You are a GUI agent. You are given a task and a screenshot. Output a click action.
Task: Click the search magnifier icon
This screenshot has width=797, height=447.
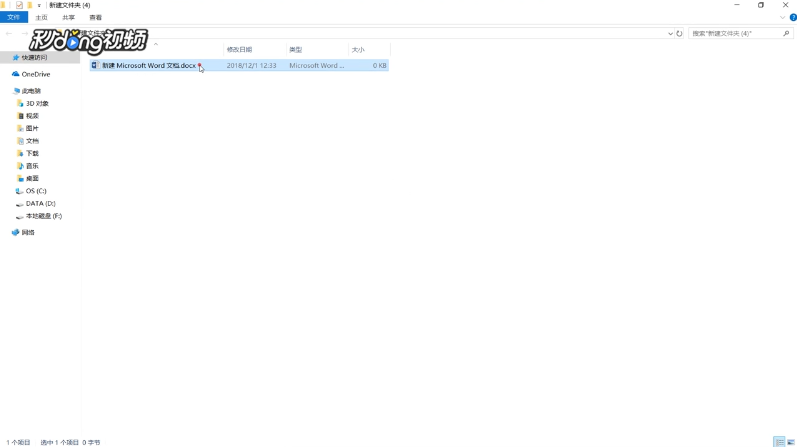click(786, 34)
